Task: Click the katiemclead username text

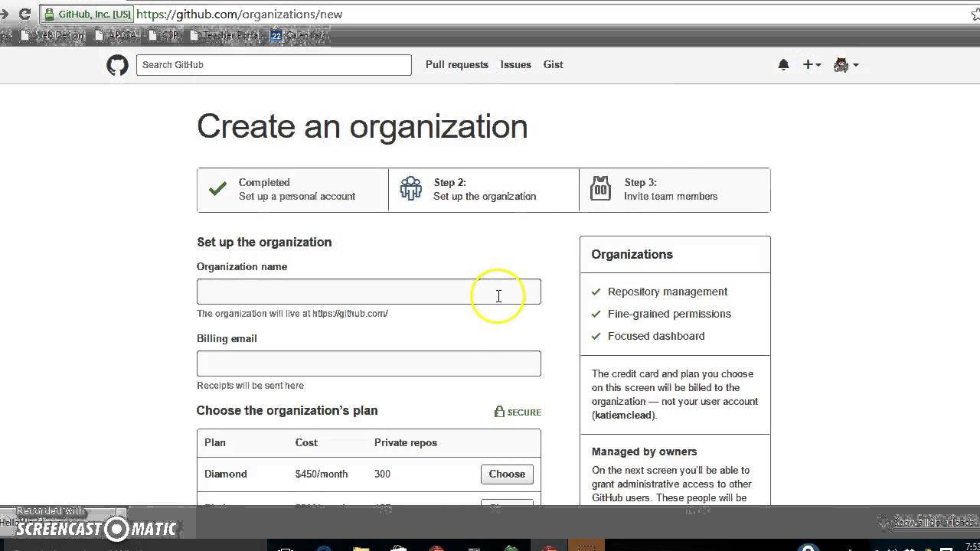Action: [x=624, y=415]
